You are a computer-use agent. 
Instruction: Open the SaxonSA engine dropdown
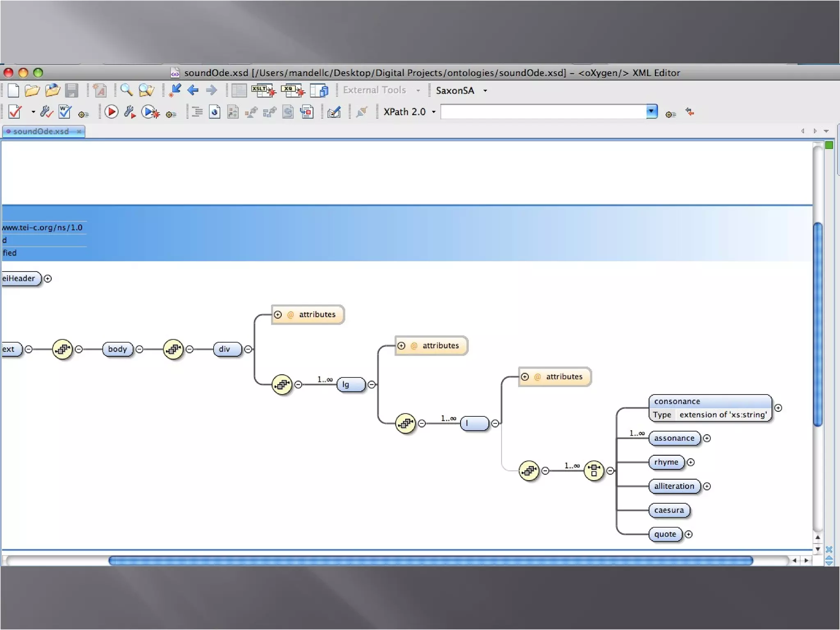tap(485, 91)
